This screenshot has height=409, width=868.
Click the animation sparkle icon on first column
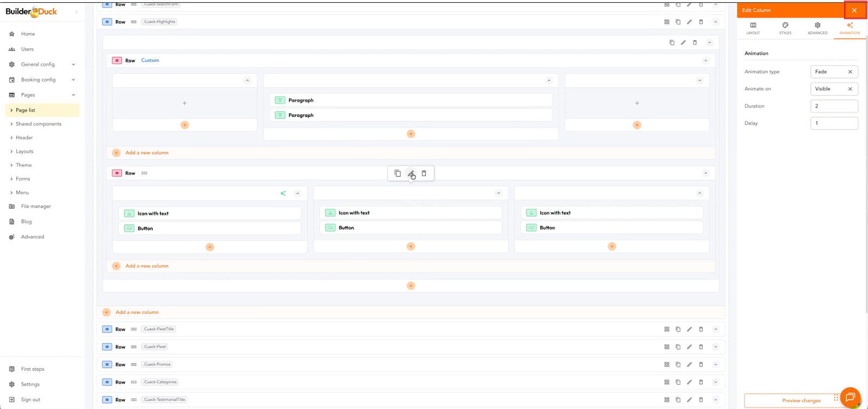click(x=283, y=193)
